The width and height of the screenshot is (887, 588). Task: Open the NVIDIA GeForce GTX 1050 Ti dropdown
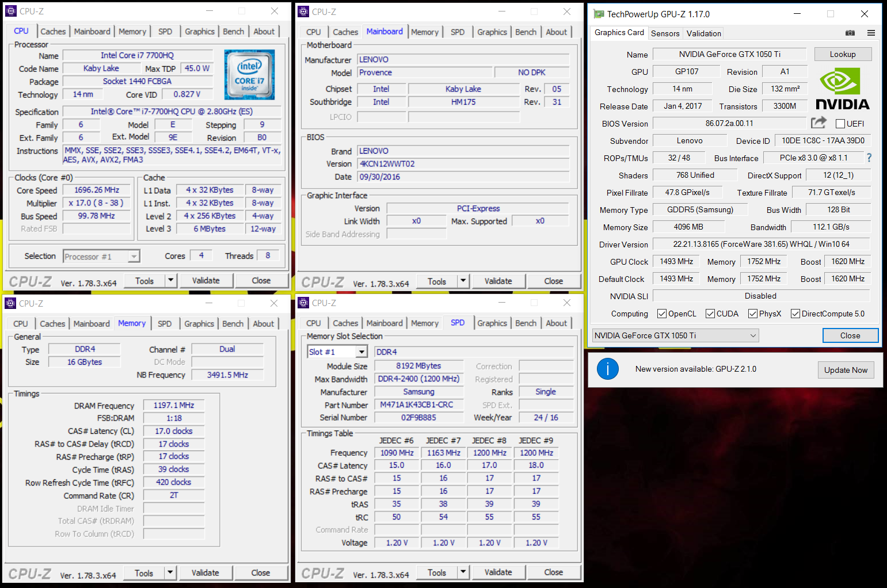click(676, 335)
